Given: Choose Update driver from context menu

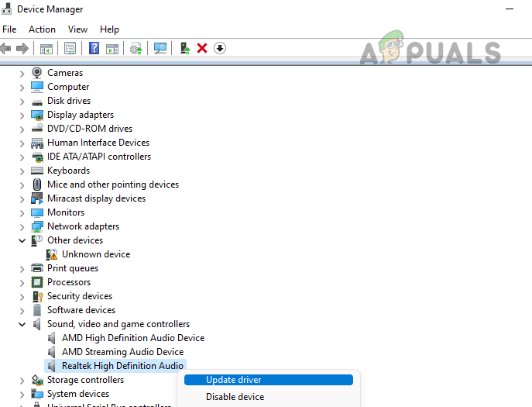Looking at the screenshot, I should coord(269,380).
